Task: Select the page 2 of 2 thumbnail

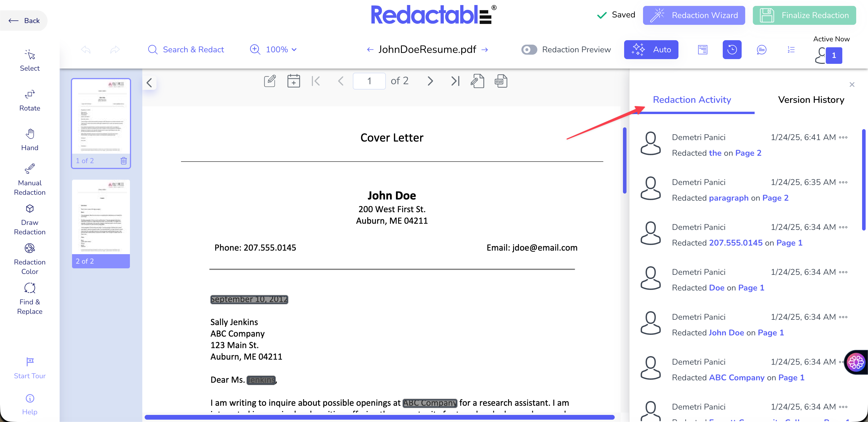Action: coord(101,224)
